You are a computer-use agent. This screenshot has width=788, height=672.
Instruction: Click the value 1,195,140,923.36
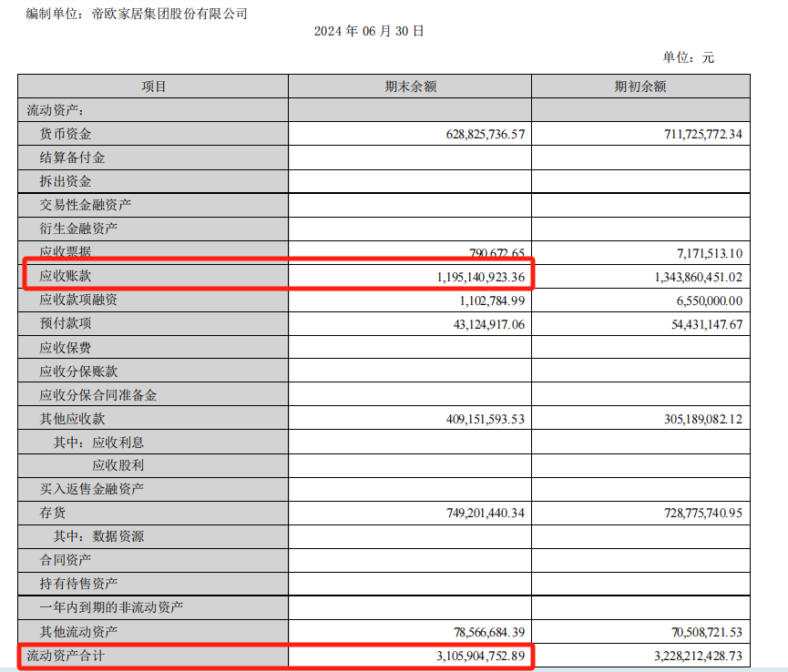[481, 277]
